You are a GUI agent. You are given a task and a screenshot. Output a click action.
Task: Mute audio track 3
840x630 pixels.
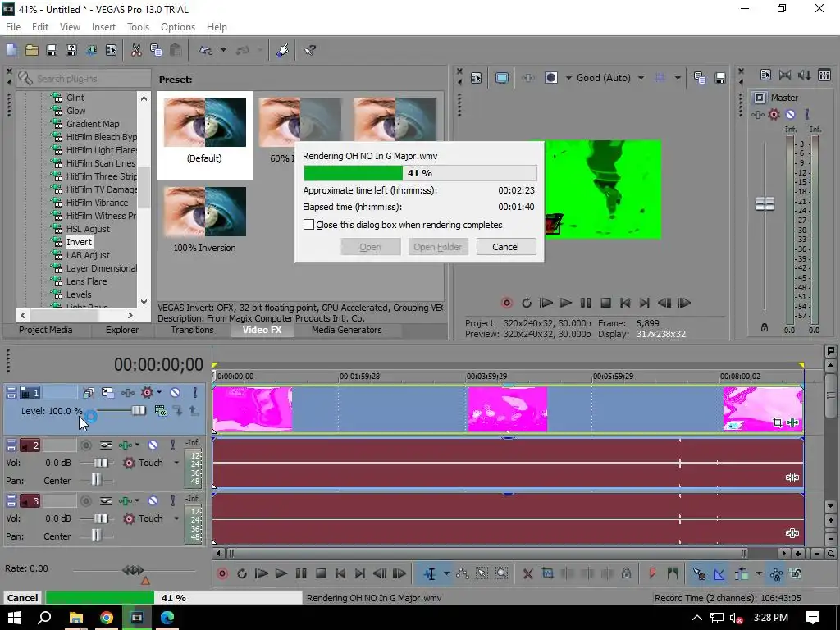click(x=153, y=500)
